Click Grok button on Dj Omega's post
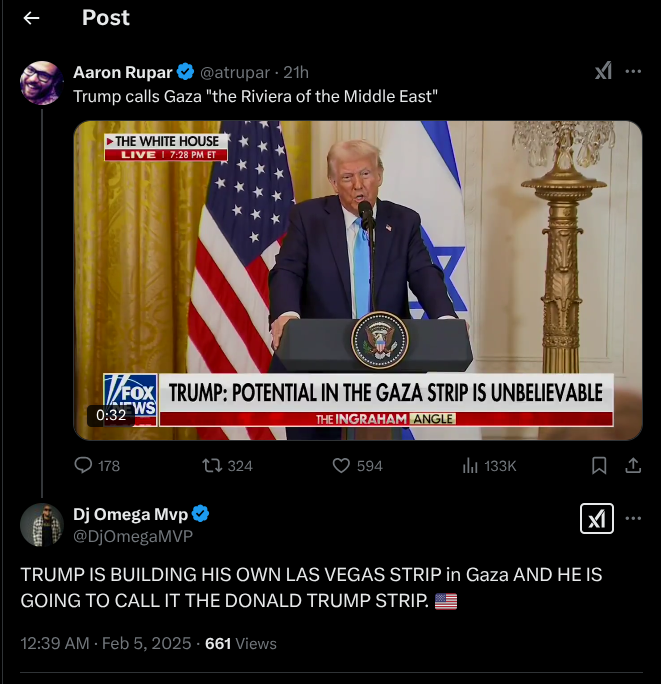Viewport: 661px width, 684px height. [x=597, y=518]
